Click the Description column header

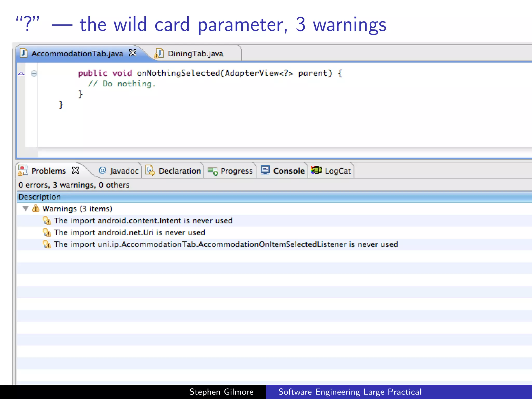point(274,197)
